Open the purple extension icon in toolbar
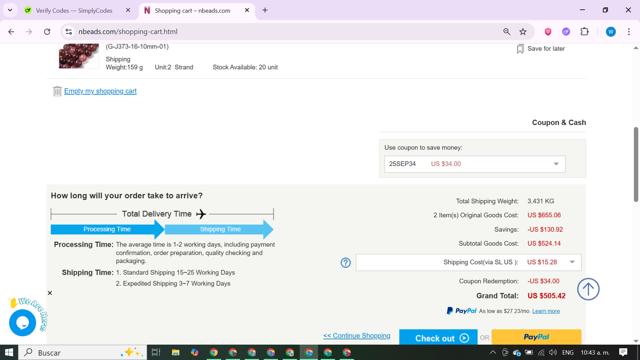 tap(566, 31)
